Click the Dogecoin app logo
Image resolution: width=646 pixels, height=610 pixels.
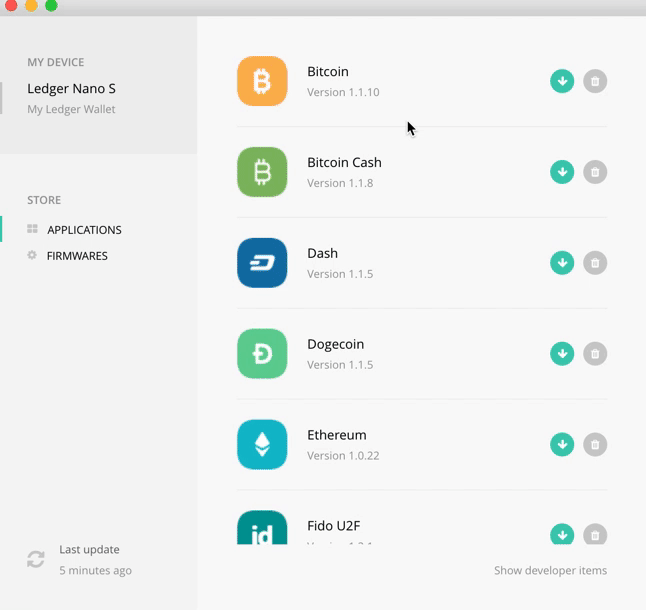262,353
